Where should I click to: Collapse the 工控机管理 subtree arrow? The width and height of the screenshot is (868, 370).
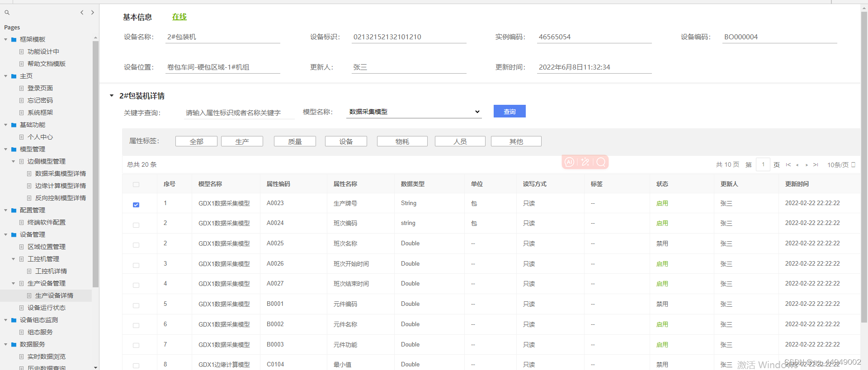pos(13,259)
